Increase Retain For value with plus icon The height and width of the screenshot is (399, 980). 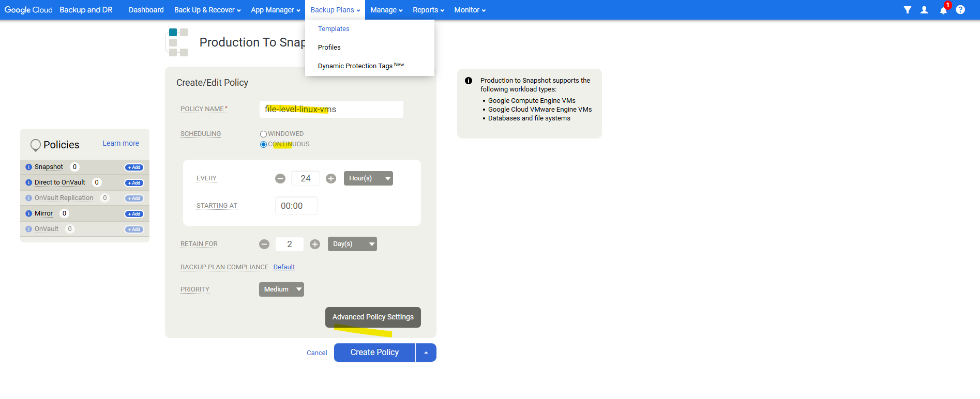click(315, 244)
